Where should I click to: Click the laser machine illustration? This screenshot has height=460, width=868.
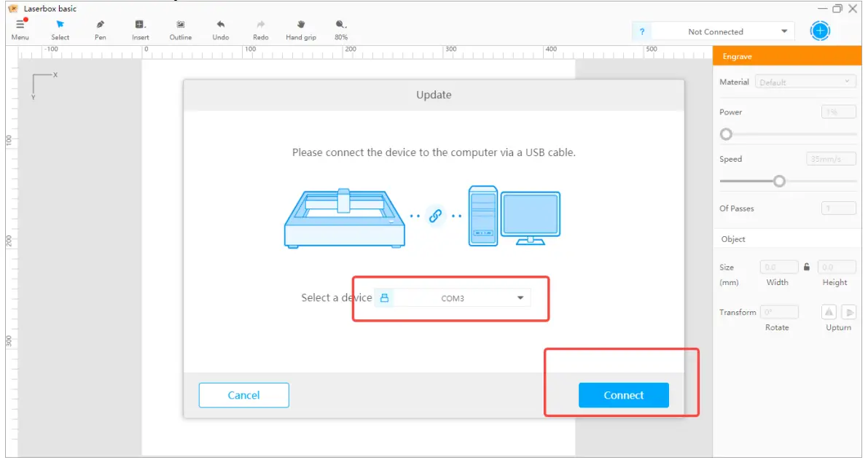point(344,218)
